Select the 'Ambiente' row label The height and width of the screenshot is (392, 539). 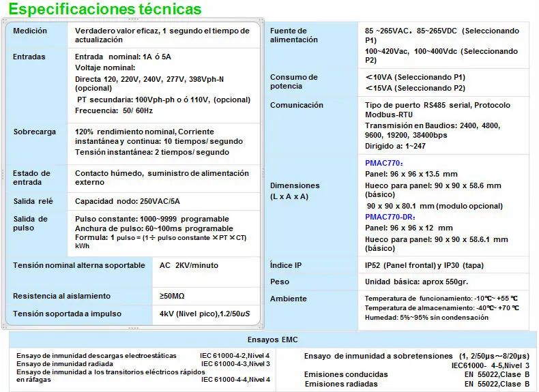tap(288, 299)
